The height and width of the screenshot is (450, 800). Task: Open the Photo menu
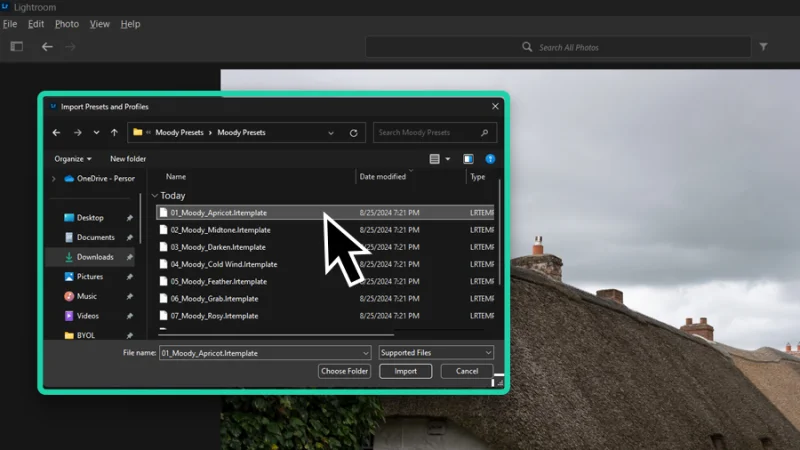tap(67, 24)
